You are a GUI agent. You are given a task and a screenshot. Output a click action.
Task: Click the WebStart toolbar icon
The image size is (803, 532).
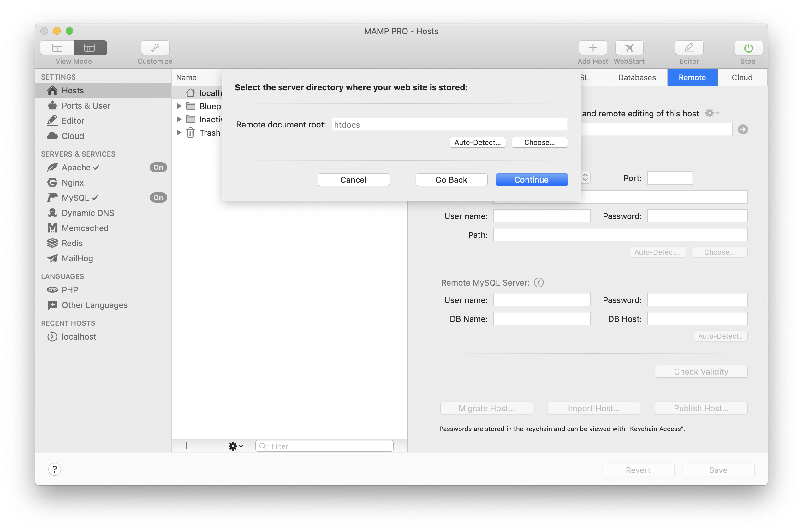[628, 48]
